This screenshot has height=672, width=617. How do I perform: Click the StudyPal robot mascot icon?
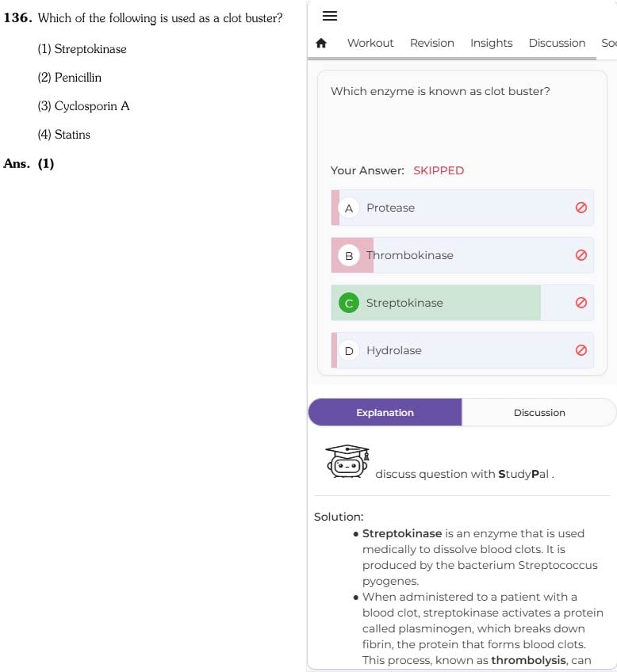tap(347, 461)
